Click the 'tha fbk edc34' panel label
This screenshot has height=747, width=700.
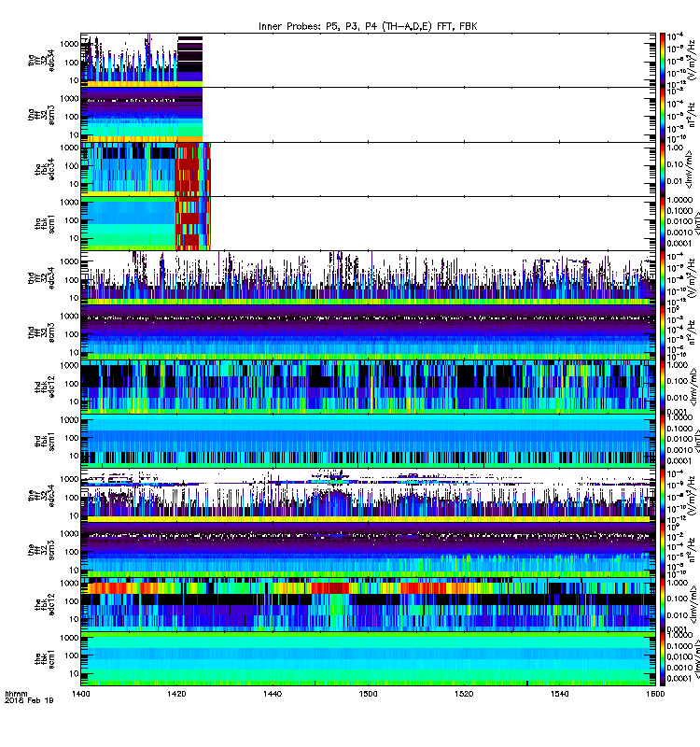coord(45,169)
